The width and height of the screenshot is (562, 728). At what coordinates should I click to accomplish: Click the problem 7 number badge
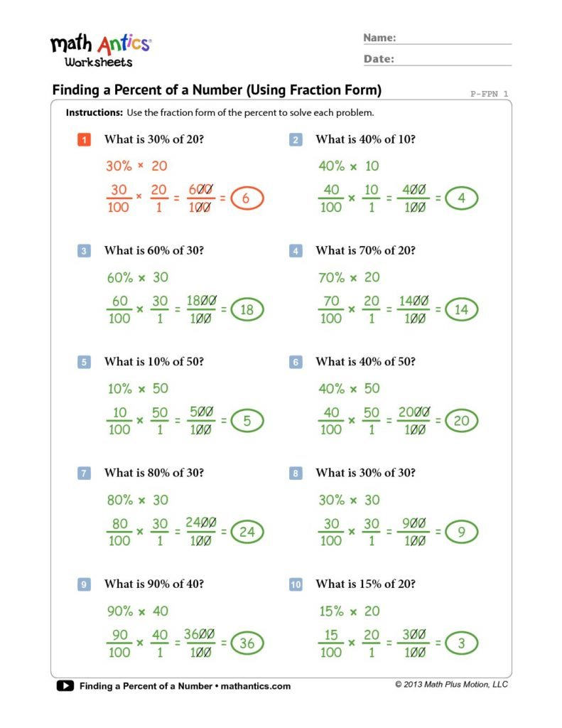(84, 473)
